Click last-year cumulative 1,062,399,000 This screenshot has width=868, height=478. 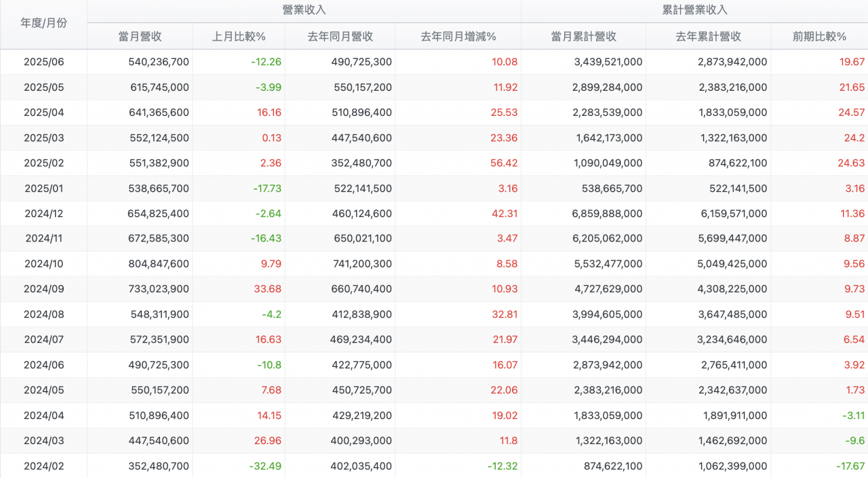733,466
